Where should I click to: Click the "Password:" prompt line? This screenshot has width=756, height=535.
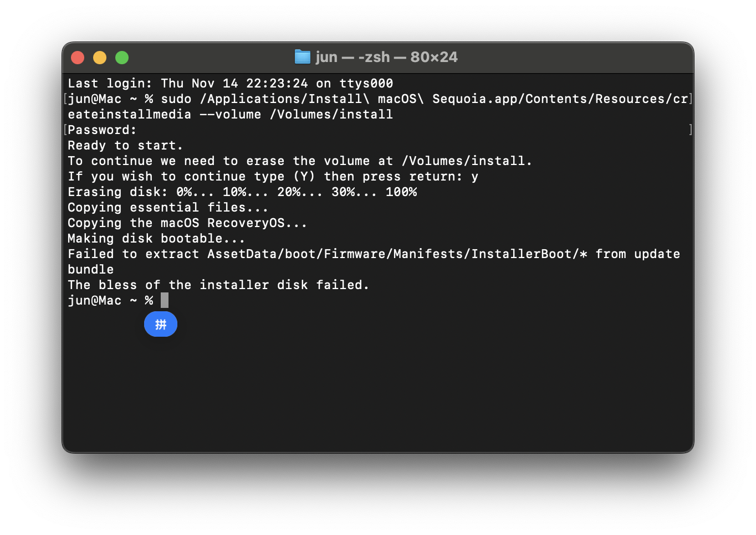[x=102, y=130]
